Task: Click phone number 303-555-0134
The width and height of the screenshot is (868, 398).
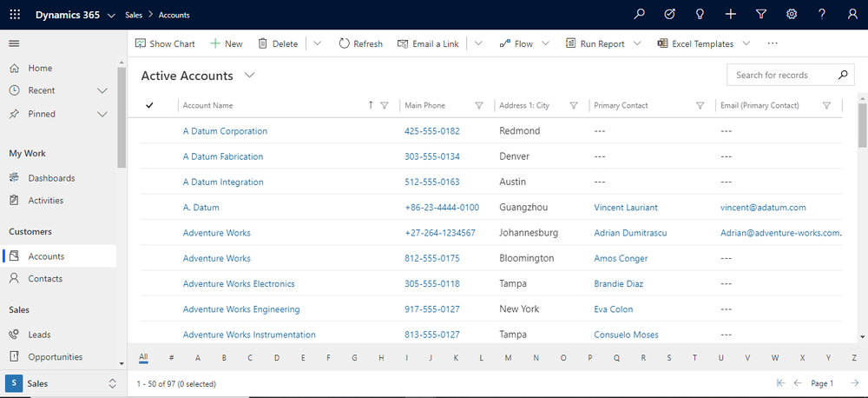Action: 431,156
